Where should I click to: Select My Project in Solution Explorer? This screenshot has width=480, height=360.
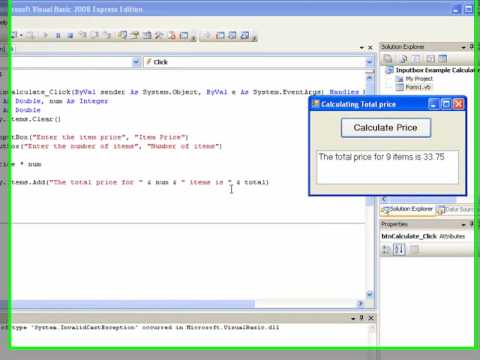pyautogui.click(x=414, y=79)
